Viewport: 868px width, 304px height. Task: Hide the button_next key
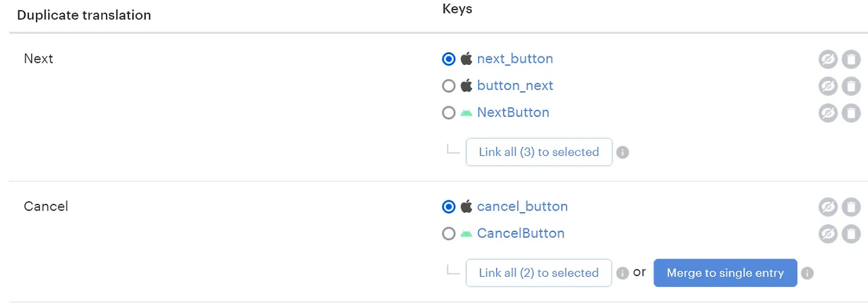pyautogui.click(x=828, y=87)
